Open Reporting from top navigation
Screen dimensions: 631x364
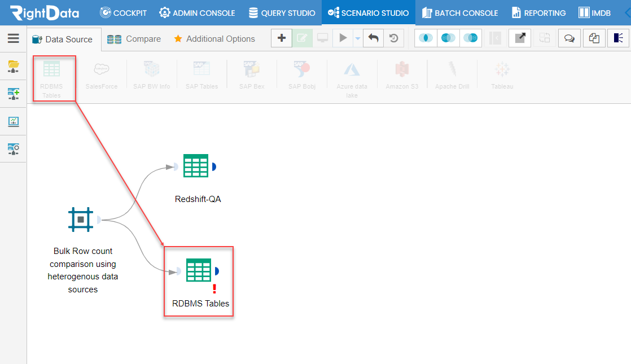(x=539, y=13)
